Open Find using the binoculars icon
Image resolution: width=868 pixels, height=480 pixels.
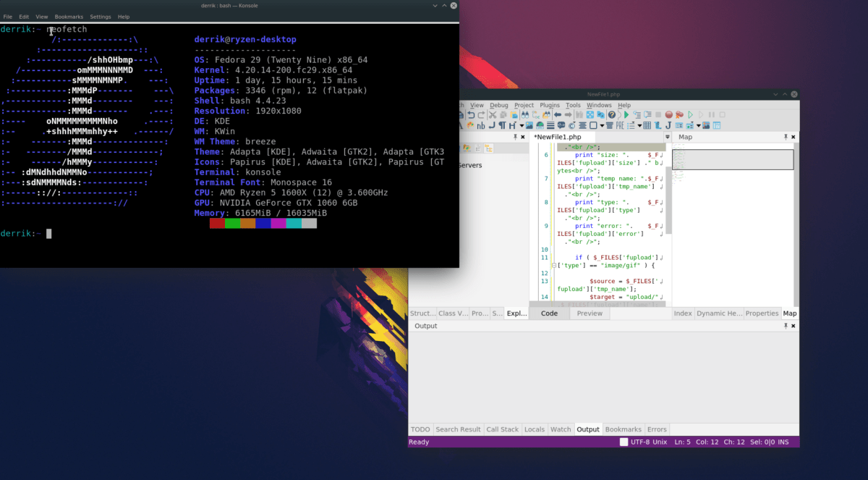[x=527, y=114]
